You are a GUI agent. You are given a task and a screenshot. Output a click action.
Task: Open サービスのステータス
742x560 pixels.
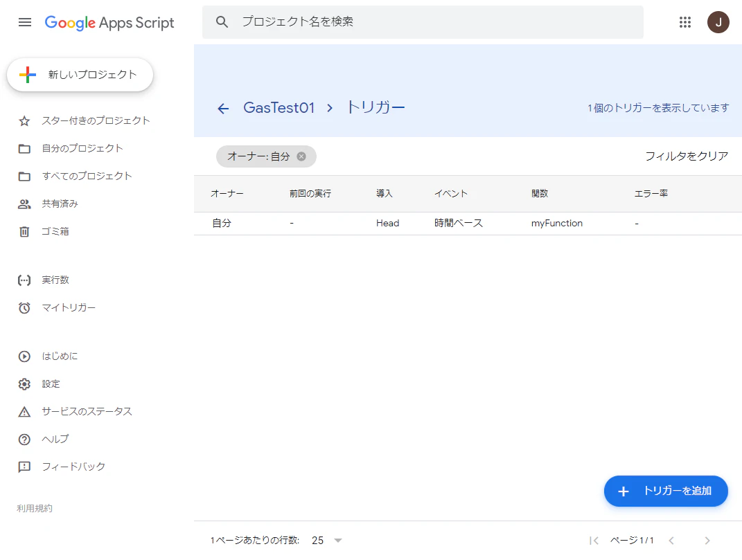(87, 411)
